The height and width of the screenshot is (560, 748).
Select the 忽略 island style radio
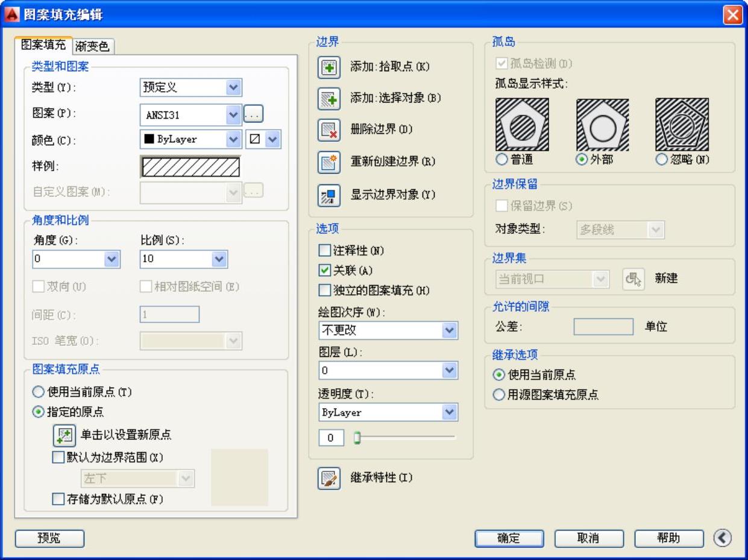[661, 160]
